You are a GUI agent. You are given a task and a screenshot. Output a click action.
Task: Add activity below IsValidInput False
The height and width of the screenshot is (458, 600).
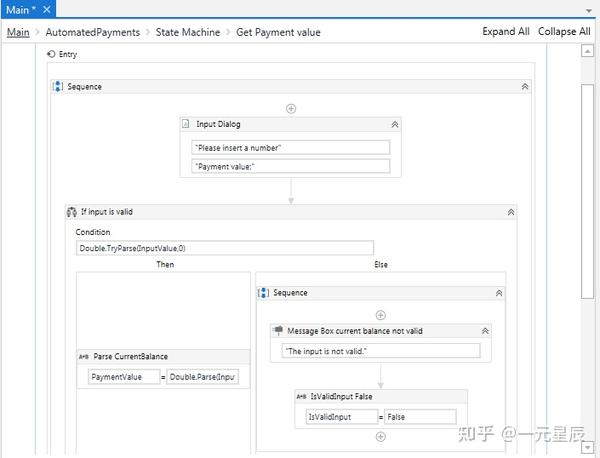[x=380, y=436]
